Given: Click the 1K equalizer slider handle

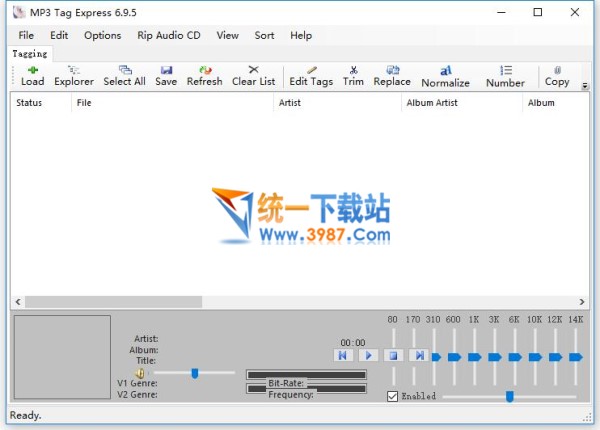Looking at the screenshot, I should coord(475,357).
